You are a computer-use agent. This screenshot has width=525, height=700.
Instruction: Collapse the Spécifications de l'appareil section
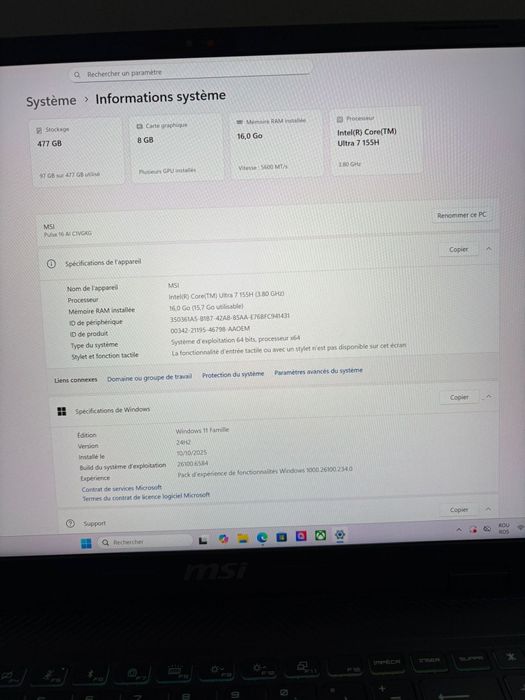[489, 249]
